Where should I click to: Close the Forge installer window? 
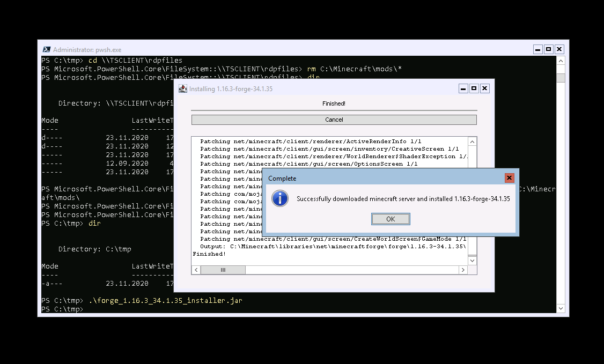tap(484, 88)
